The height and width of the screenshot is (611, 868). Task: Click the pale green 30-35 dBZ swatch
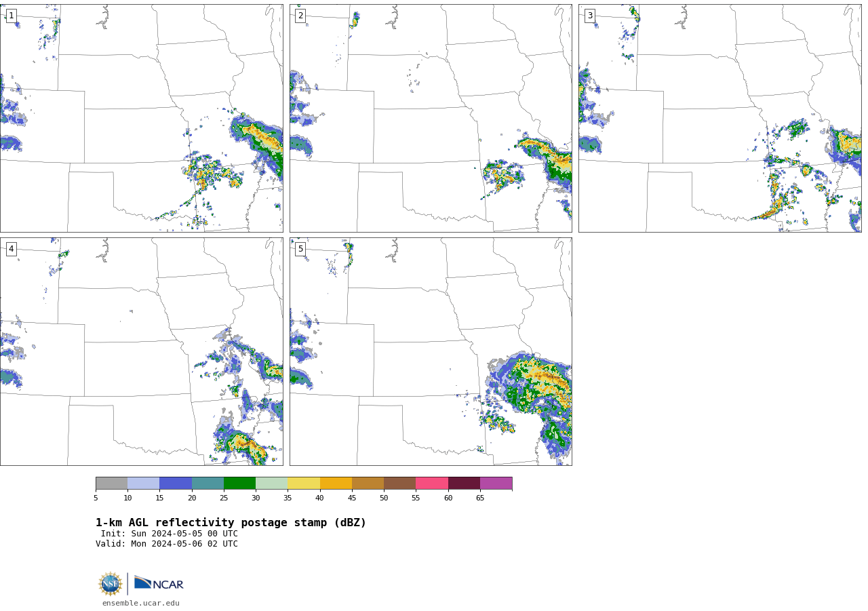272,483
